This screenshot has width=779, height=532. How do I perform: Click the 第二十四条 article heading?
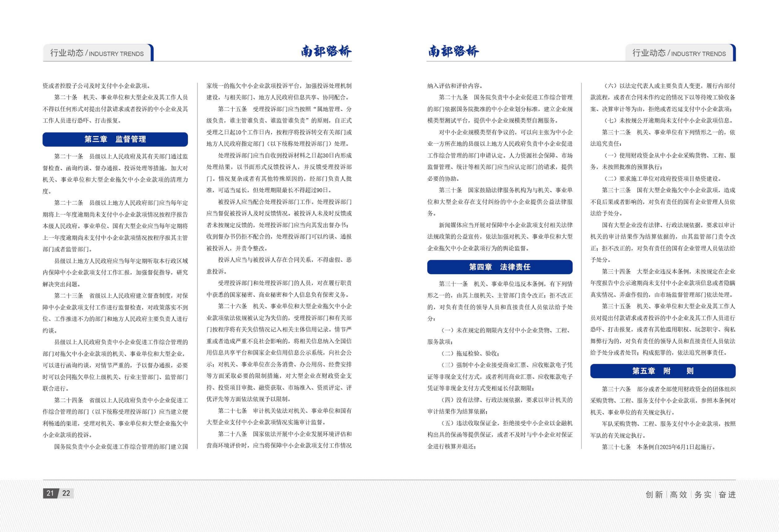[x=69, y=400]
